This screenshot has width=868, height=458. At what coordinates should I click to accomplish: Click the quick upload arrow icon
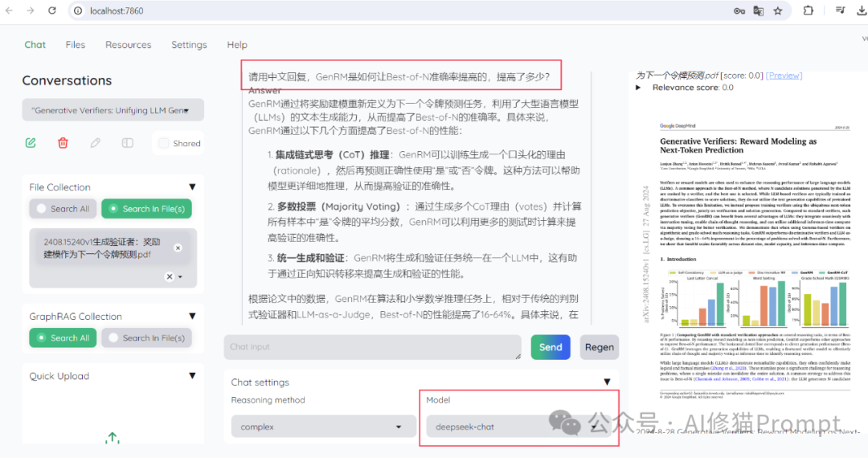(x=113, y=438)
